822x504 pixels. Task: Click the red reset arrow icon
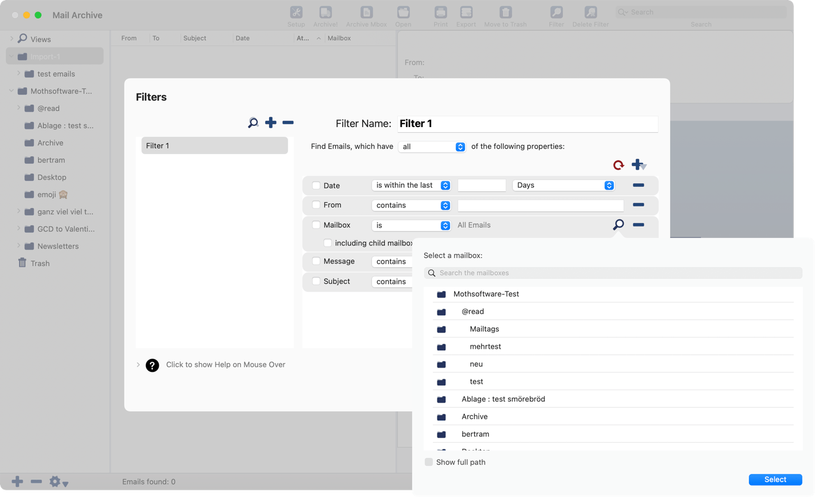(619, 165)
